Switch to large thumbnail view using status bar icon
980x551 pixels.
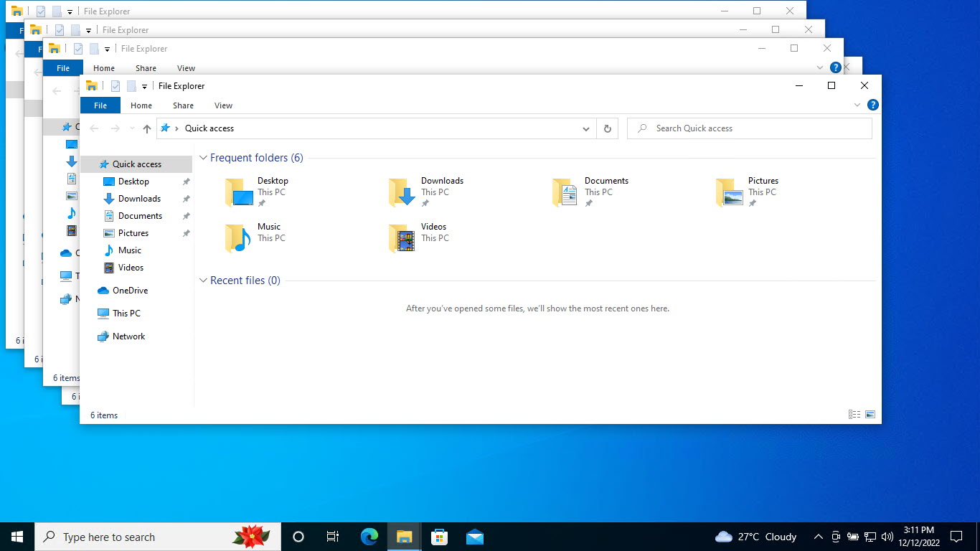[869, 414]
